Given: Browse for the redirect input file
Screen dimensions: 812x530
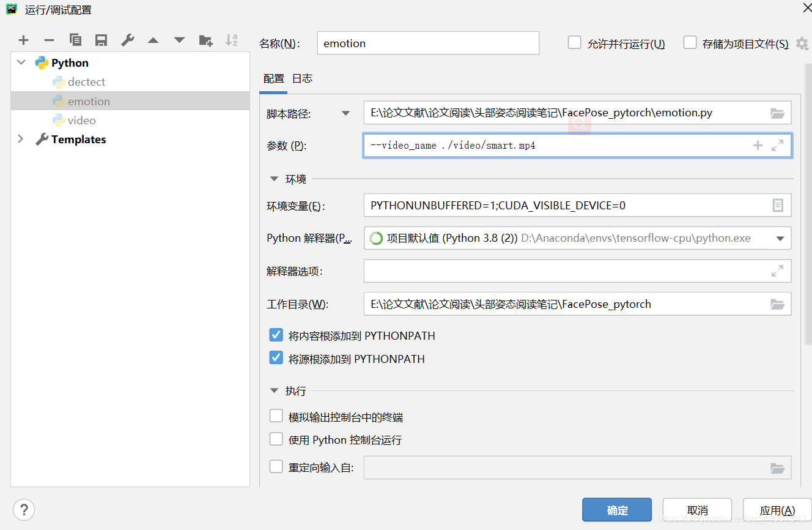Looking at the screenshot, I should [x=777, y=468].
